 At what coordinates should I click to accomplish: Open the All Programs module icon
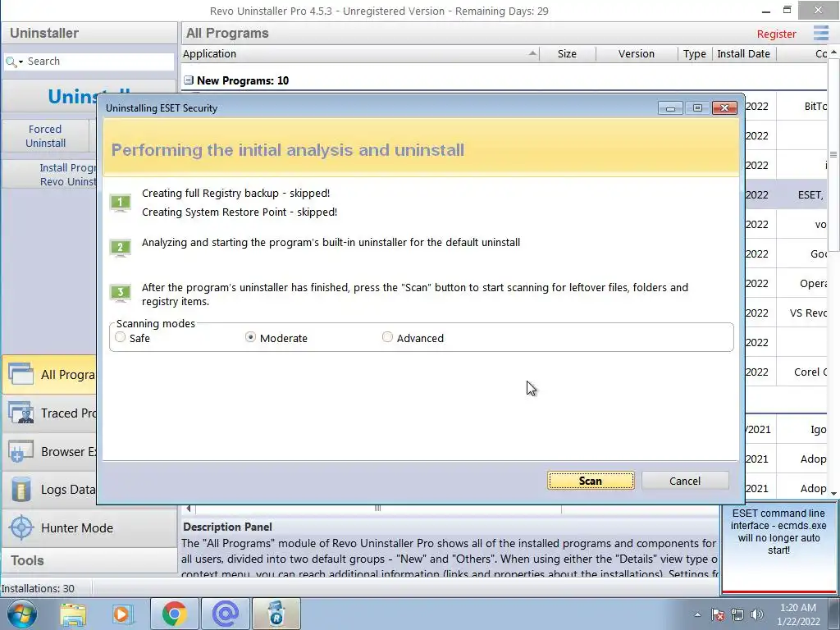pos(21,374)
